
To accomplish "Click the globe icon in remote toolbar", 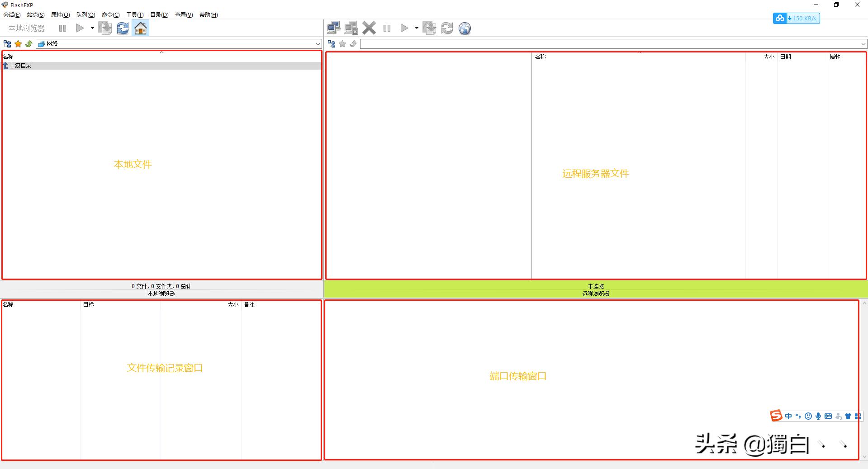I will pos(465,28).
